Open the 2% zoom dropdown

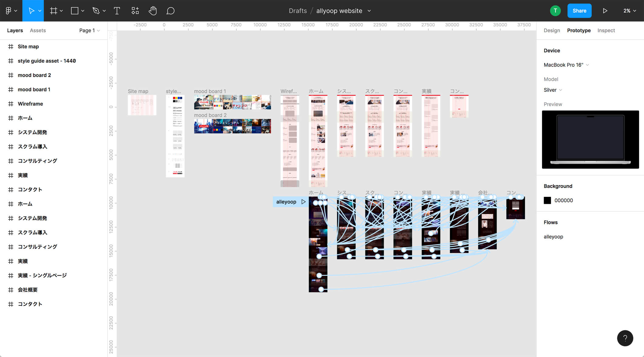(629, 11)
